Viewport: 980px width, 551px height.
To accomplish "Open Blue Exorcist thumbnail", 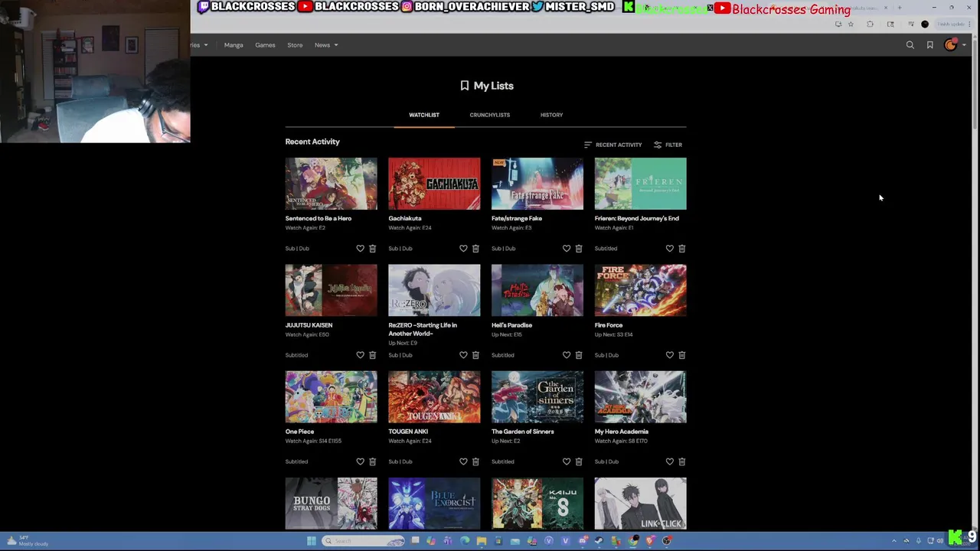I will click(x=434, y=504).
